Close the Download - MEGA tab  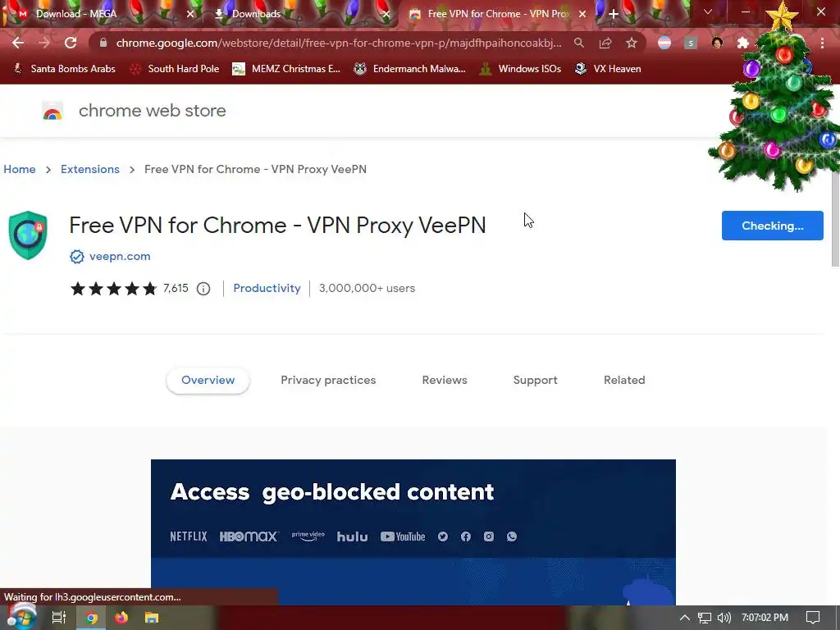(190, 14)
